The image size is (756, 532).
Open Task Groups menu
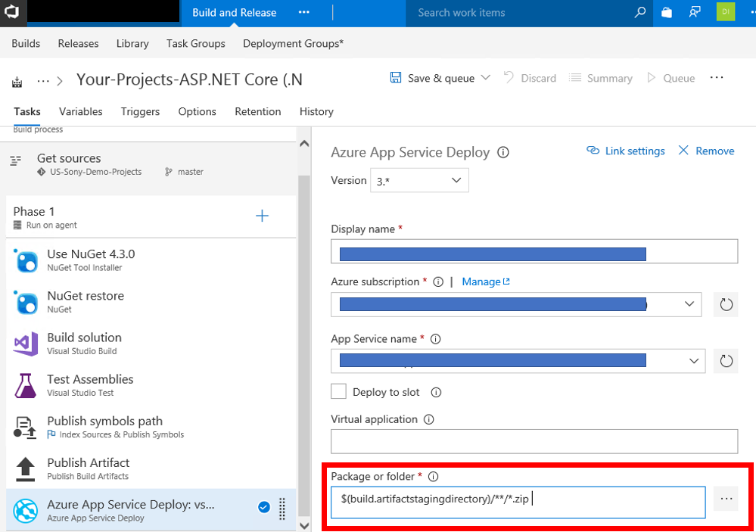pos(196,43)
